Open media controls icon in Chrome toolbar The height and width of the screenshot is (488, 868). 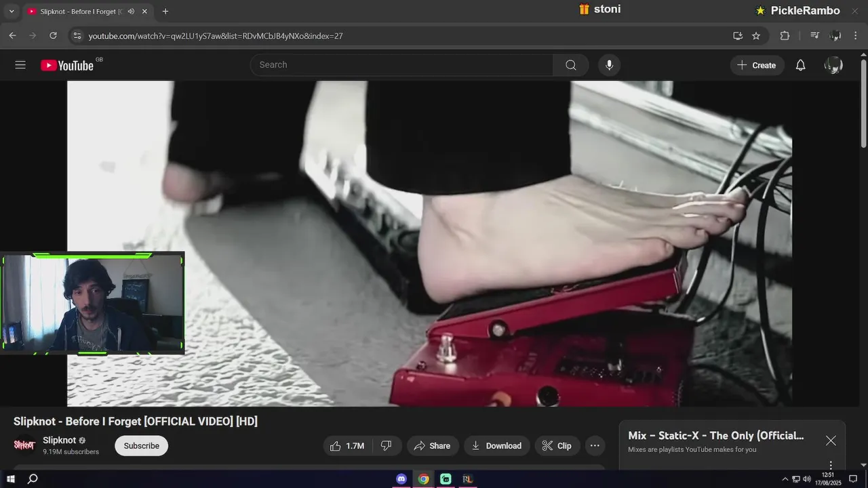[x=815, y=36]
